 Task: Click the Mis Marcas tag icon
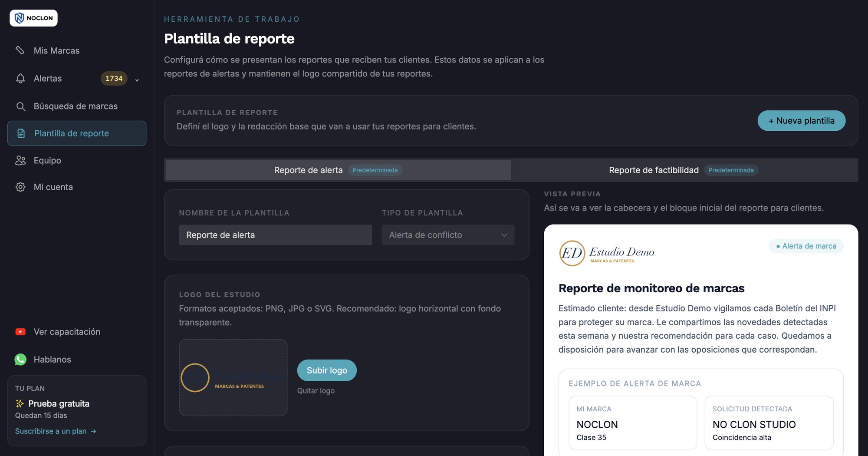click(x=20, y=50)
